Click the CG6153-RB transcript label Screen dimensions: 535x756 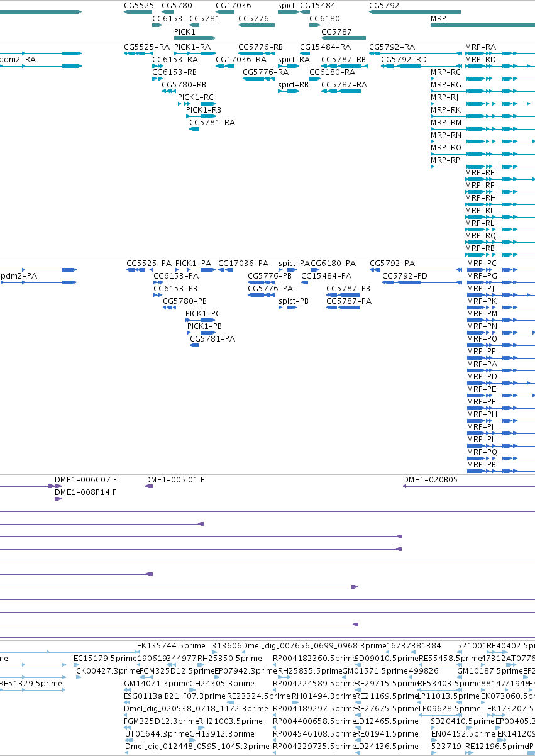click(x=174, y=72)
